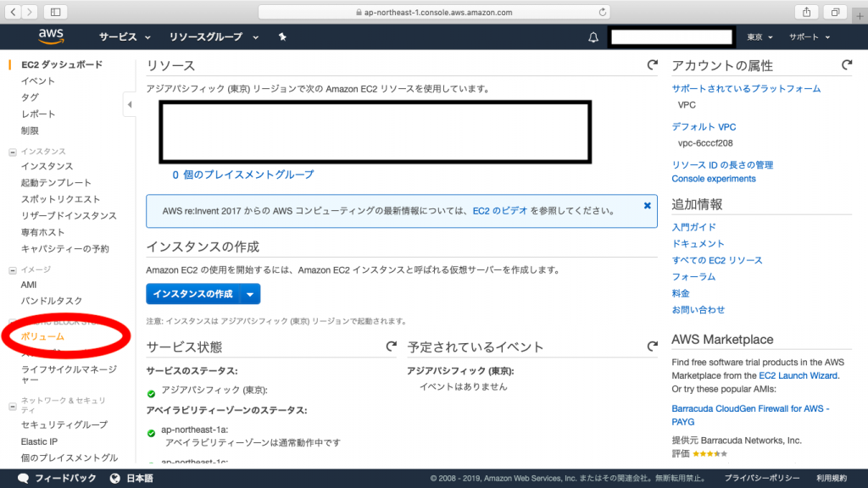
Task: Refresh the 予定されているイベント panel
Action: point(651,346)
